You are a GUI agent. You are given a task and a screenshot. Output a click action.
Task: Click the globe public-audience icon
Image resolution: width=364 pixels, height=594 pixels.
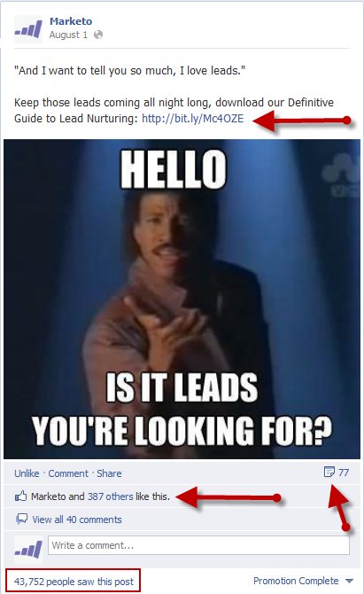point(98,35)
